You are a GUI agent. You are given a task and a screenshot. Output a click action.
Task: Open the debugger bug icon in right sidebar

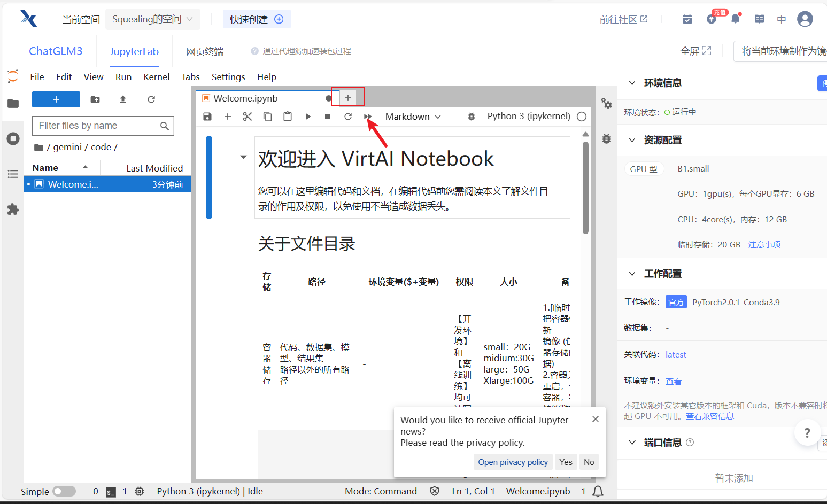606,139
